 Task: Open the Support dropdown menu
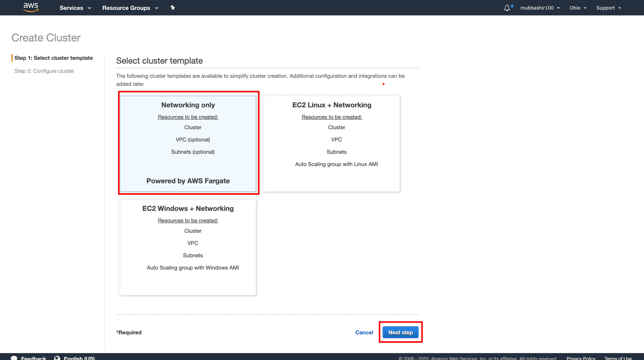608,8
